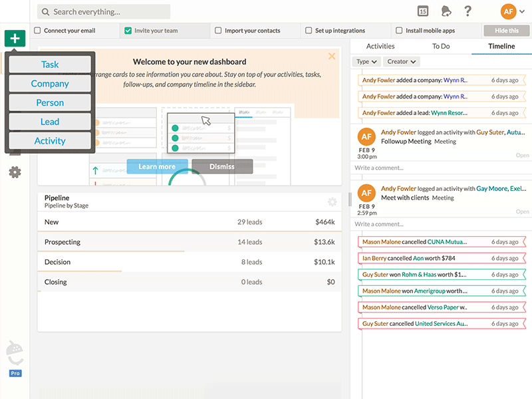532x399 pixels.
Task: Select Company from the add menu
Action: point(50,84)
